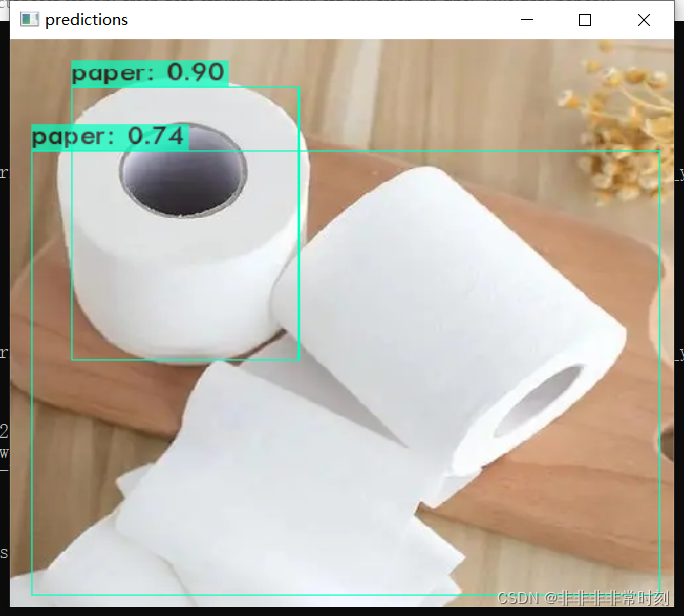Image resolution: width=684 pixels, height=616 pixels.
Task: Minimize the predictions window
Action: tap(527, 20)
